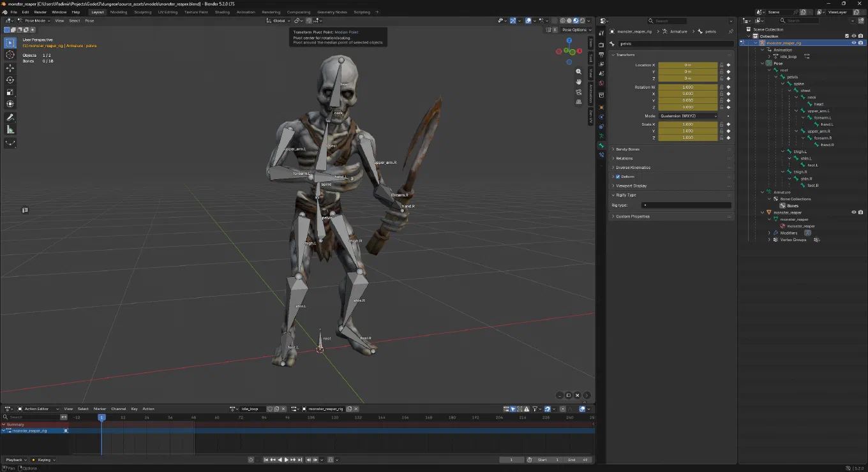The height and width of the screenshot is (472, 868).
Task: Switch to the Animation workspace tab
Action: [x=246, y=12]
